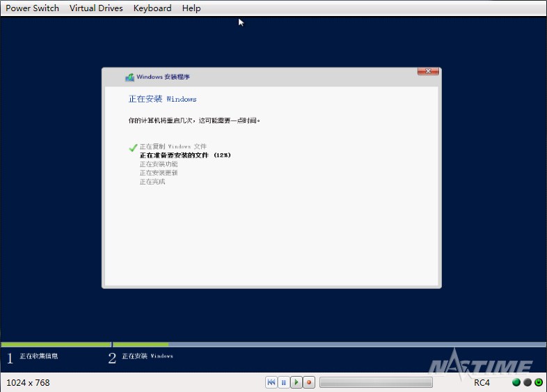Click the restart notice sentence 你的计算机将重启几次

(x=194, y=120)
